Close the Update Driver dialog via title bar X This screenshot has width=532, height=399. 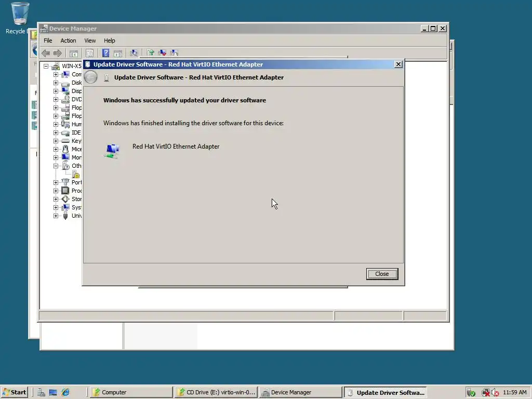tap(398, 64)
